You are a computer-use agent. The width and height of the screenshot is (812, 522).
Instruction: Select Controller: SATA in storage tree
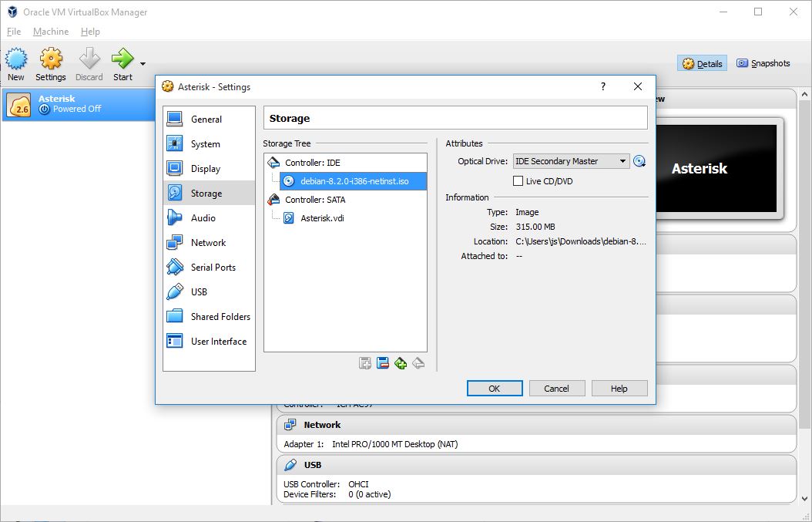[x=345, y=200]
